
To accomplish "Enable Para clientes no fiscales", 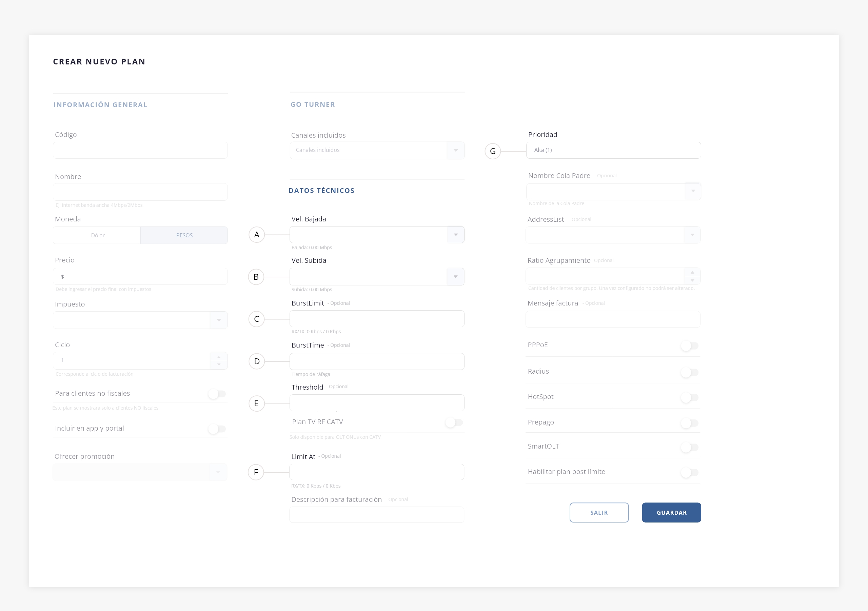I will tap(217, 394).
